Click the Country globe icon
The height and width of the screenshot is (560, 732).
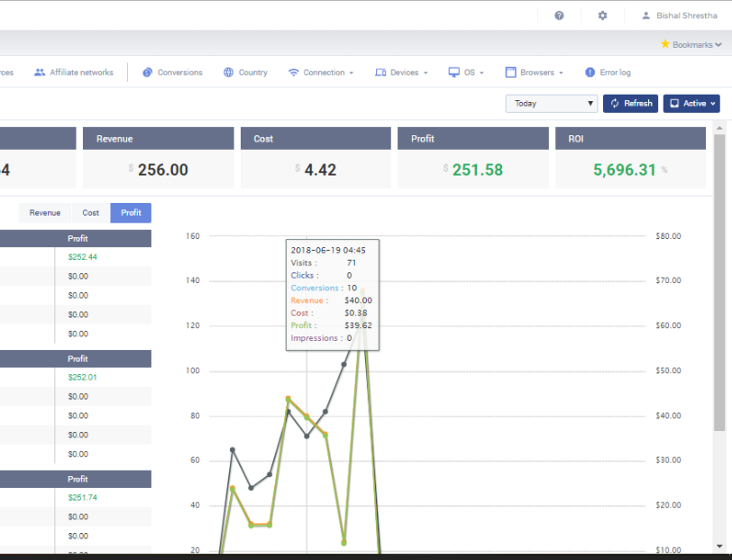point(229,72)
